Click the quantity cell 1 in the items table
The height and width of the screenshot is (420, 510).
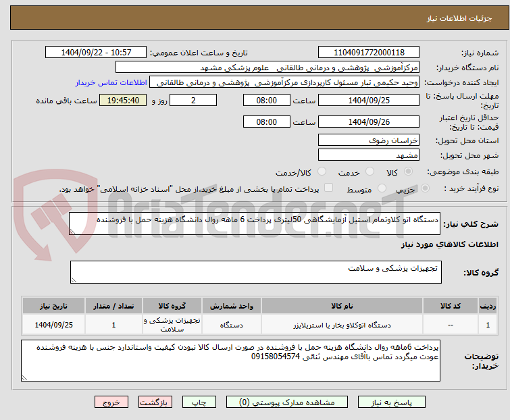tap(113, 325)
